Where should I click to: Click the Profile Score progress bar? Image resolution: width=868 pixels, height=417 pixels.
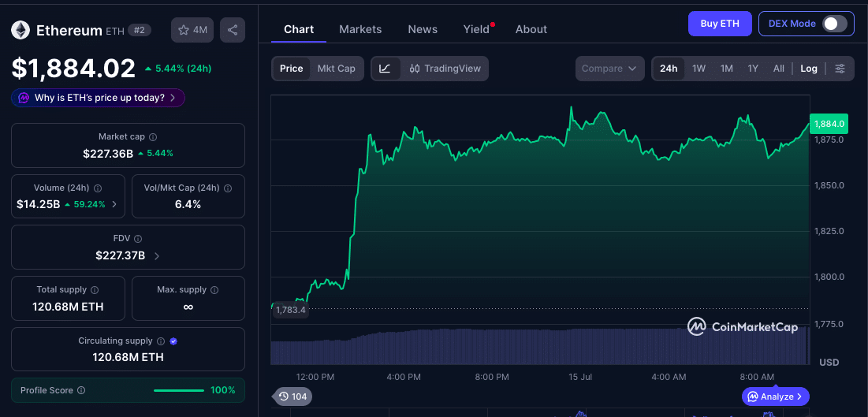point(179,390)
